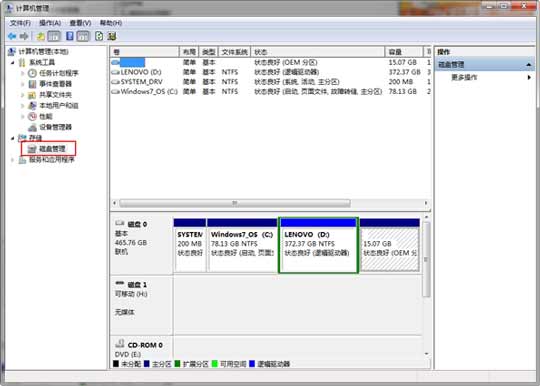Toggle the Action pane toolbar icon
The width and height of the screenshot is (540, 386).
click(x=83, y=36)
